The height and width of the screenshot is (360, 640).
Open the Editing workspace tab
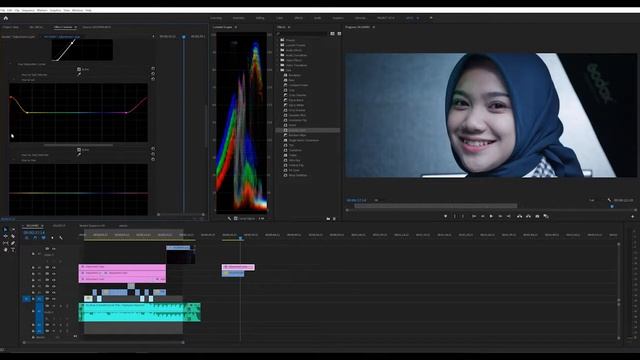pos(260,18)
